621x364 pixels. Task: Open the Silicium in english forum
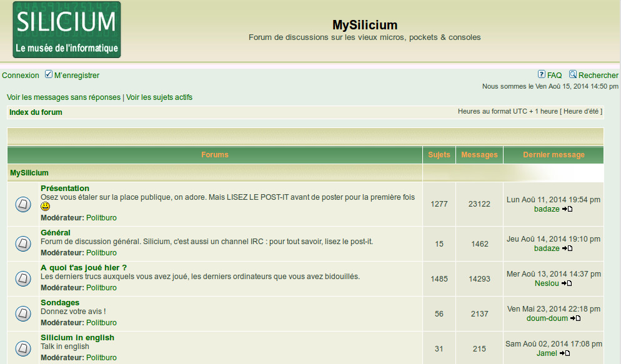[77, 338]
